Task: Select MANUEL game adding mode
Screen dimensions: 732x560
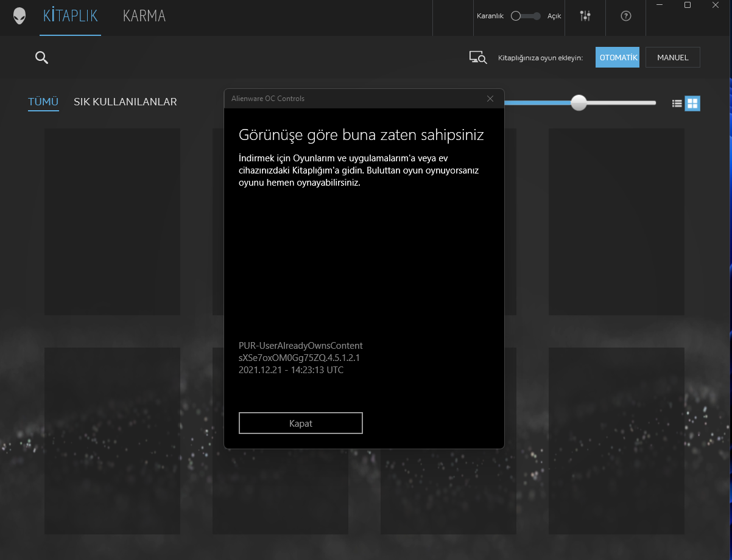Action: point(673,58)
